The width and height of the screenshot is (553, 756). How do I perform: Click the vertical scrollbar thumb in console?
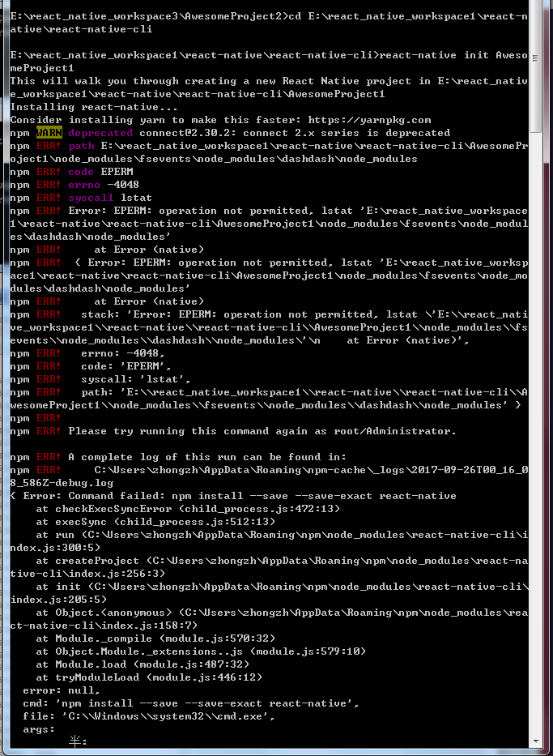coord(535,65)
